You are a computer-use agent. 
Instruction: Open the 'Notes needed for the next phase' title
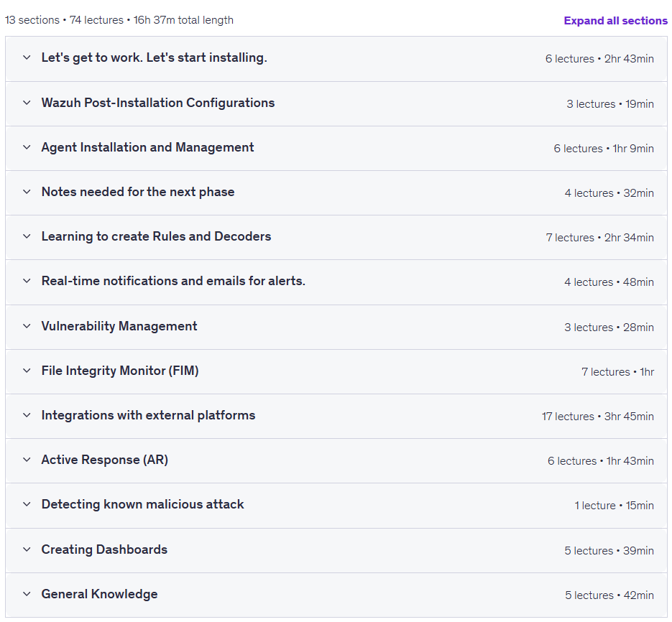click(138, 192)
